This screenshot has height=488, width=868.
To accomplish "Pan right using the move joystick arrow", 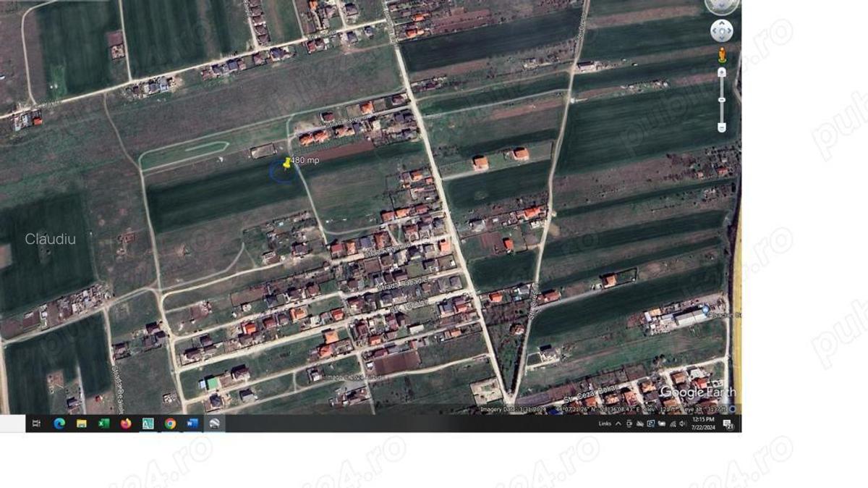I will [728, 30].
